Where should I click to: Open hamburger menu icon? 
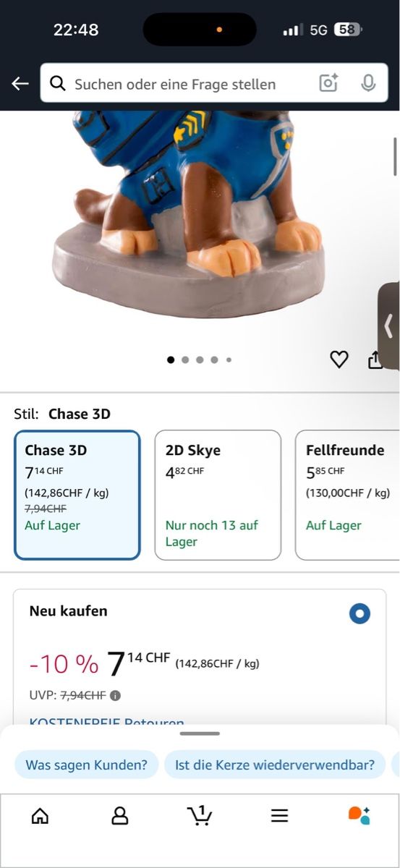click(280, 816)
